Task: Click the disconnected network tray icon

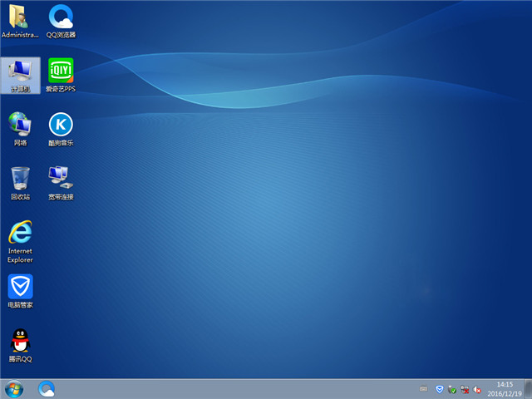Action: tap(465, 388)
